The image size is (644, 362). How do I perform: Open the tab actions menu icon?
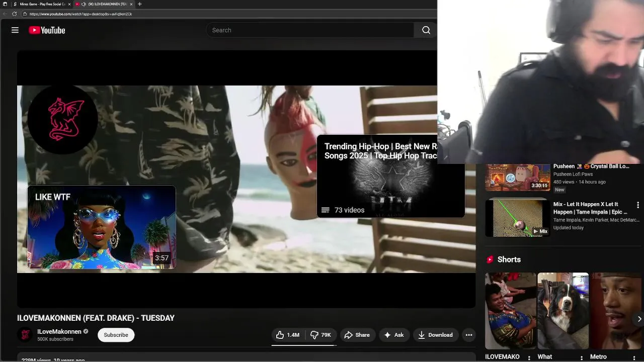5,4
